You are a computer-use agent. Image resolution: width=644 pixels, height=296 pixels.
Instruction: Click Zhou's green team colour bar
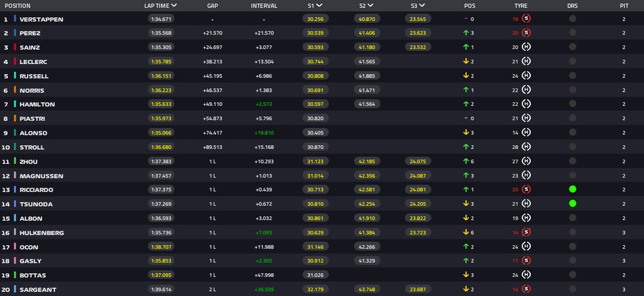point(15,161)
